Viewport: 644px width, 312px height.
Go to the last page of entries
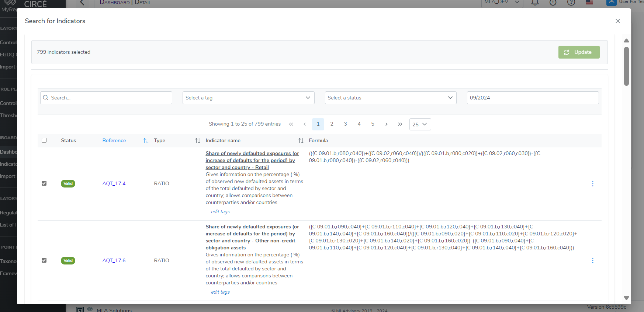(x=400, y=124)
